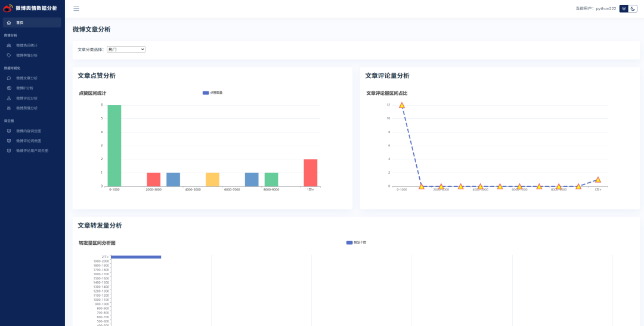This screenshot has width=644, height=326.
Task: Click the chat bubble icon for 微博文章分析
Action: [x=9, y=78]
